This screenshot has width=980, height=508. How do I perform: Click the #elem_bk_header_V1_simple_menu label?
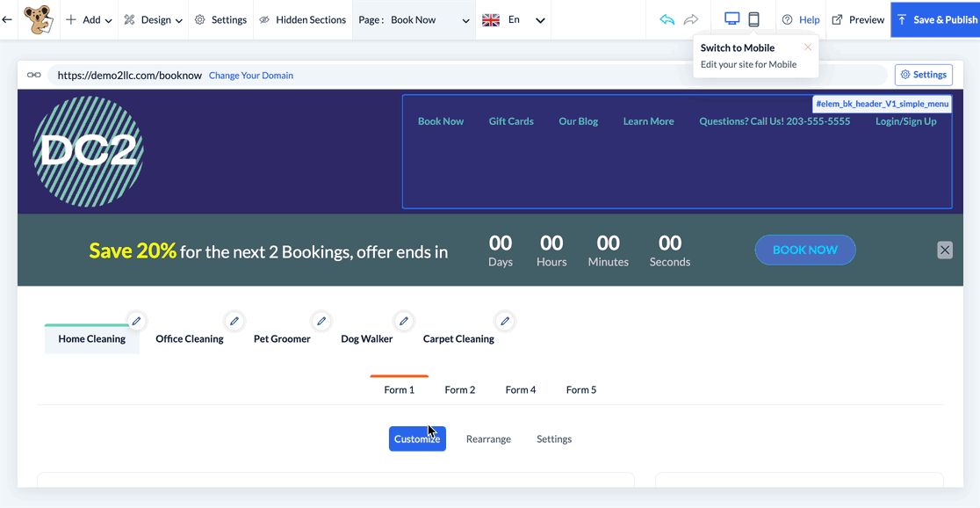point(882,104)
